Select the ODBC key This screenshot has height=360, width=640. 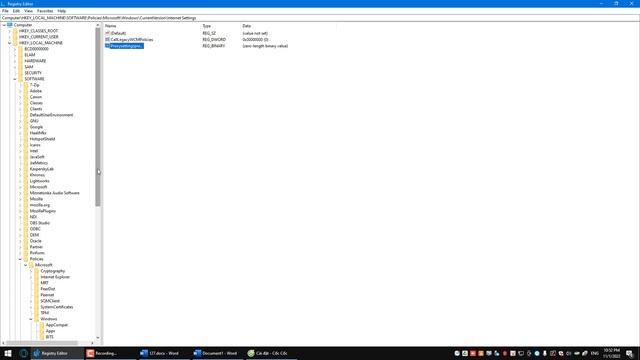[x=35, y=229]
